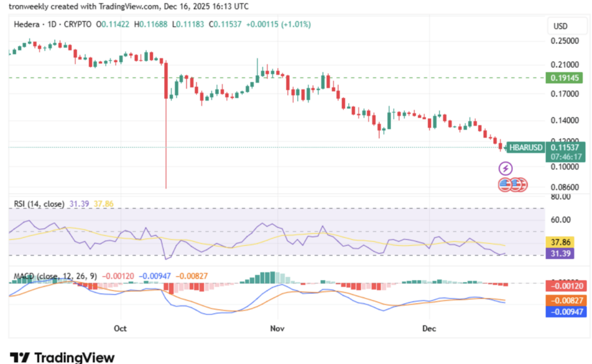Select the Nov label on time axis
Viewport: 592px width, 364px height.
277,328
